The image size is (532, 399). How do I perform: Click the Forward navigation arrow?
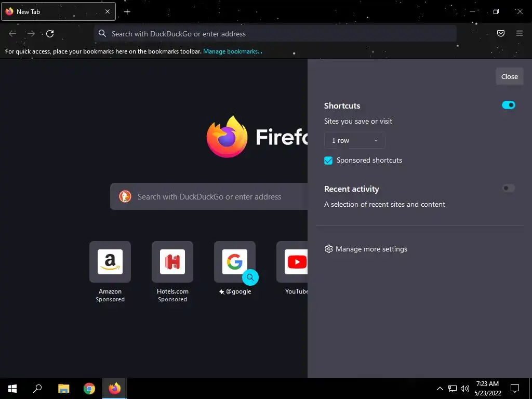(x=31, y=34)
